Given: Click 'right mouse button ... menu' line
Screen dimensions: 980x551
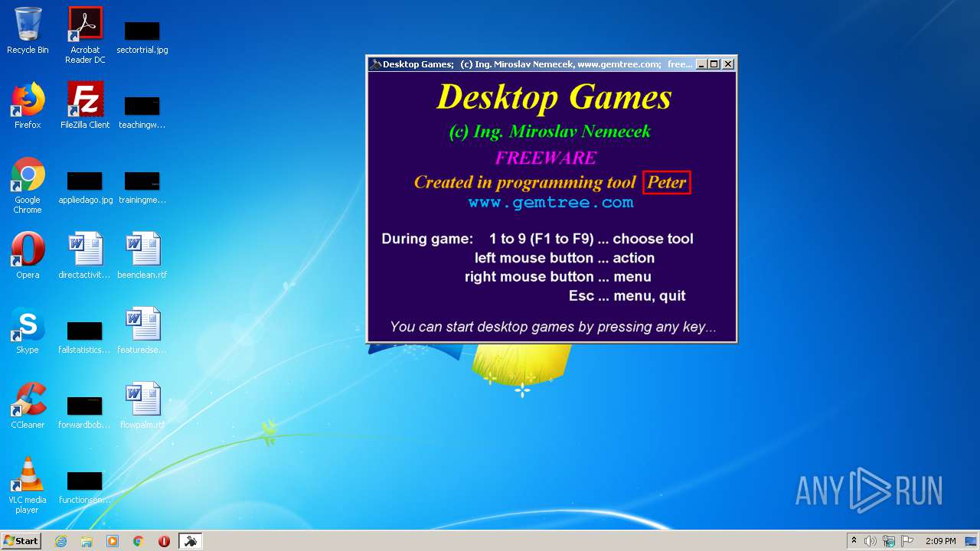Looking at the screenshot, I should [x=558, y=277].
